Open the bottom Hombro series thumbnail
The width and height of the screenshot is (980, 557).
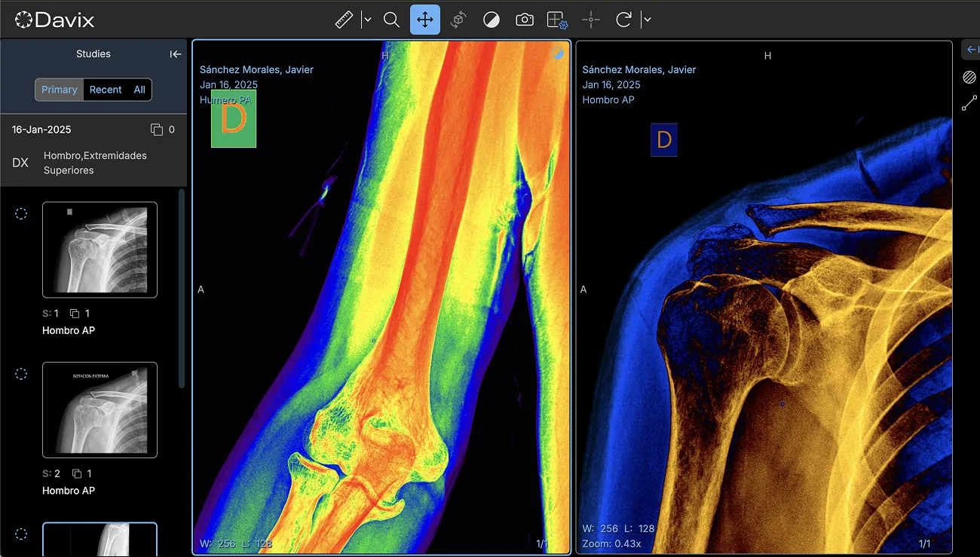point(100,540)
